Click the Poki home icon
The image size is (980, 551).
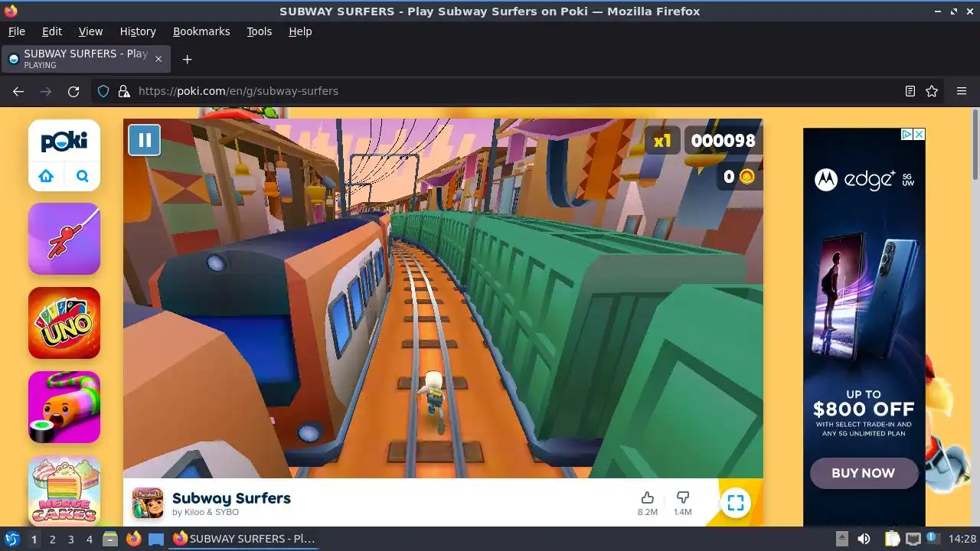[x=46, y=176]
